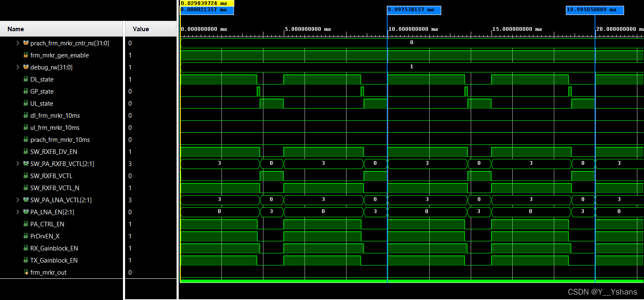Expand the debug_rw[31:0] bus

[x=17, y=67]
